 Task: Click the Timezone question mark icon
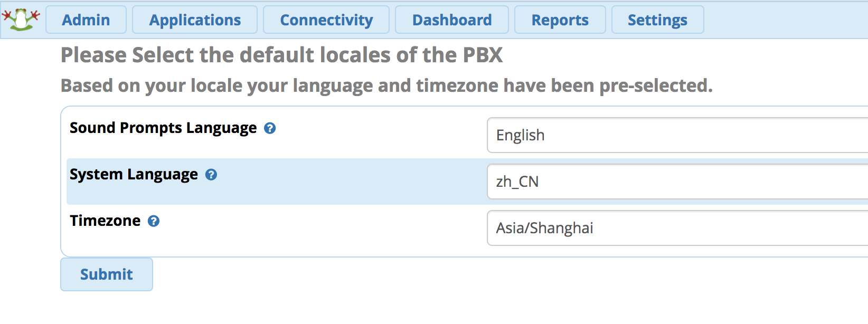[x=154, y=221]
